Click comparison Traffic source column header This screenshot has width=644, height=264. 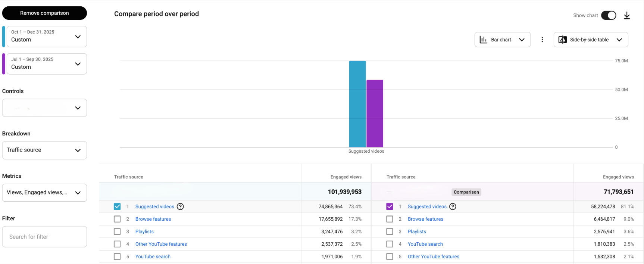401,177
